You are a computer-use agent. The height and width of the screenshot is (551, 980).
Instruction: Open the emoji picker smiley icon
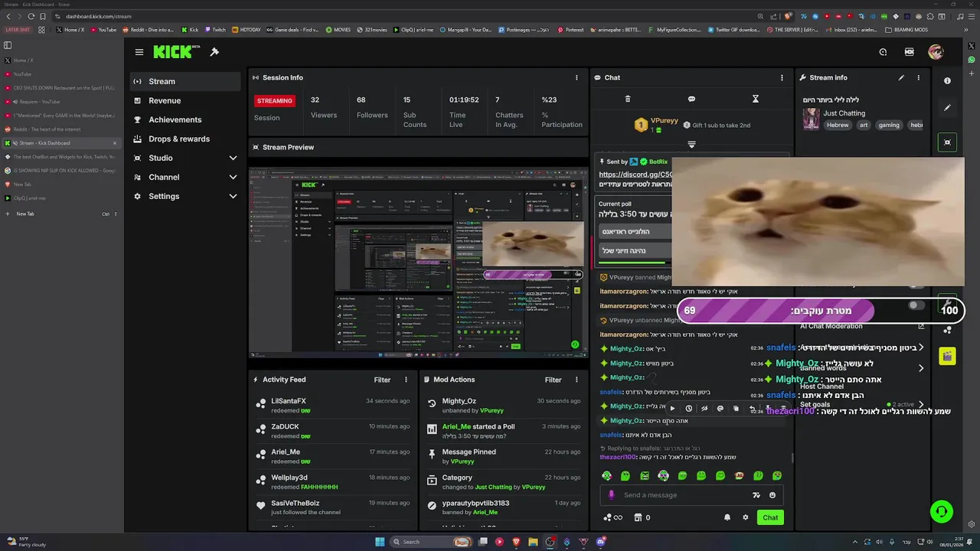(x=773, y=495)
